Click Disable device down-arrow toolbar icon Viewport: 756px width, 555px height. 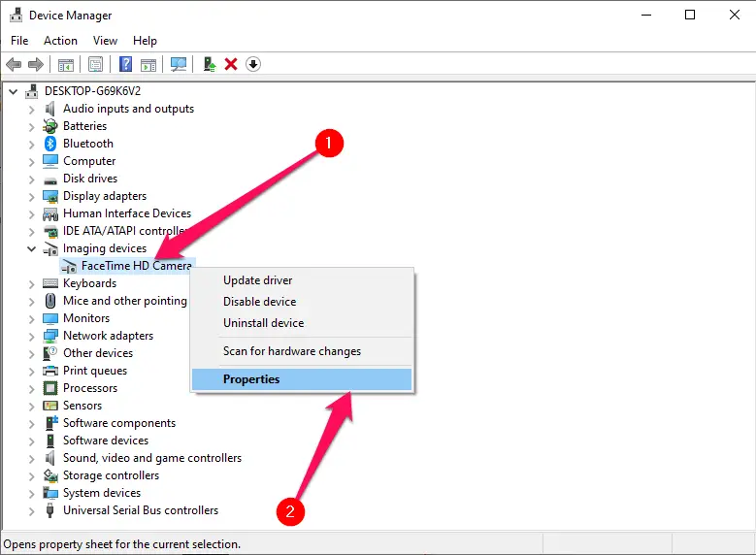click(x=253, y=64)
